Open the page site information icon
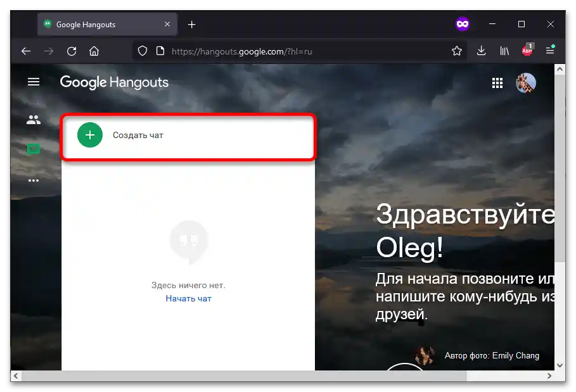This screenshot has width=576, height=392. 160,51
